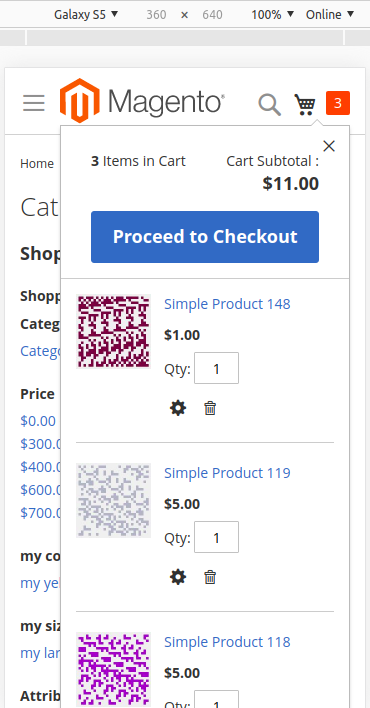The width and height of the screenshot is (370, 708).
Task: Toggle the shopping cart icon
Action: point(305,105)
